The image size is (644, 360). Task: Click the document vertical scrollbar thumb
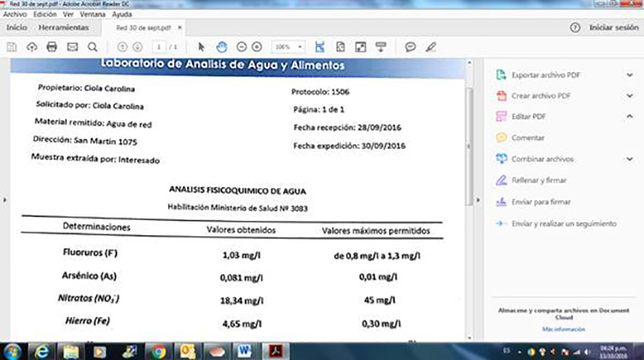(469, 146)
